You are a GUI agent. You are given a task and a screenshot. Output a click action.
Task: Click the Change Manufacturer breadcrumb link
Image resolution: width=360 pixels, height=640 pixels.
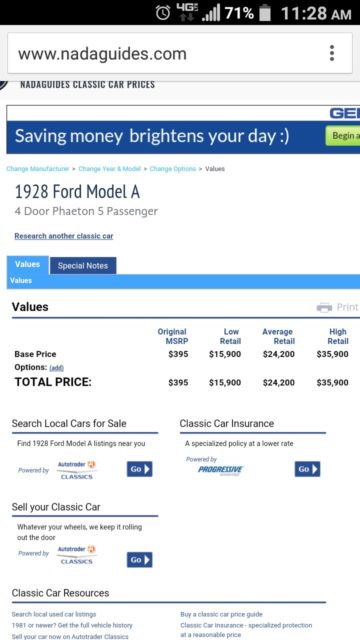tap(38, 169)
